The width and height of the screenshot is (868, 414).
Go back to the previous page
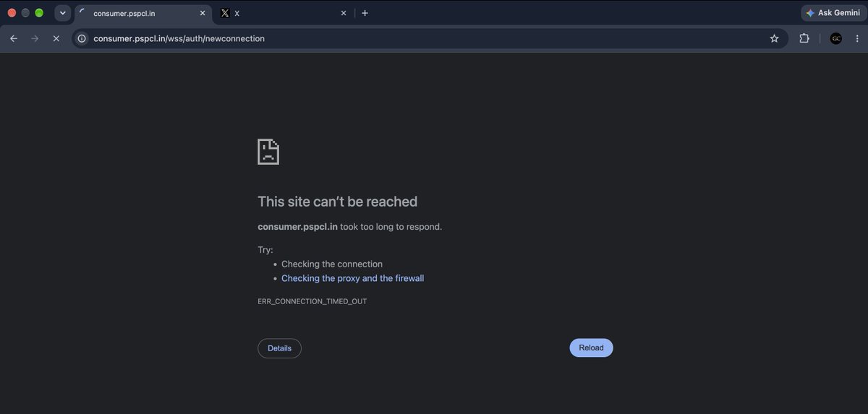pyautogui.click(x=14, y=38)
